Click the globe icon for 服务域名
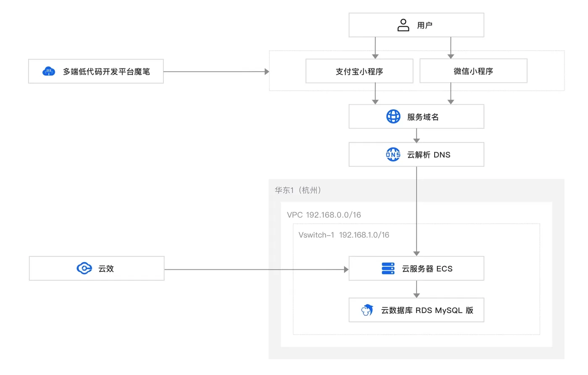Screen dimensions: 588x375 (394, 117)
